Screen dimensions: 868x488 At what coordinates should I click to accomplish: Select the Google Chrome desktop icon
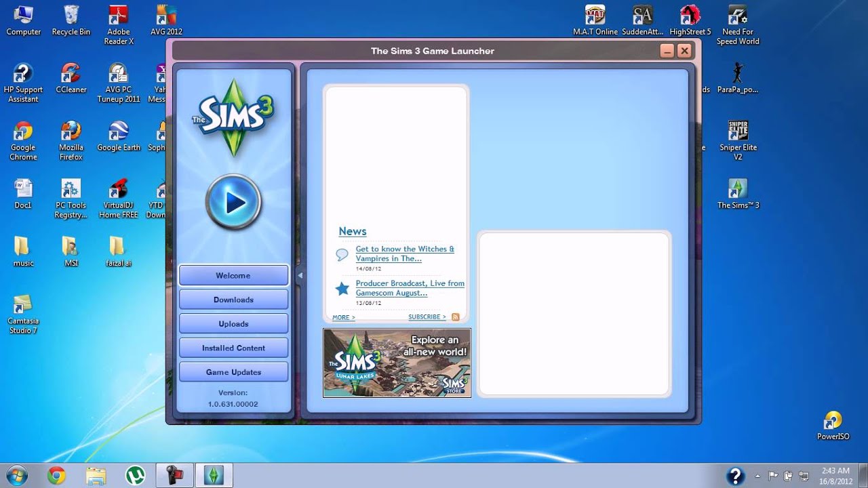point(23,141)
